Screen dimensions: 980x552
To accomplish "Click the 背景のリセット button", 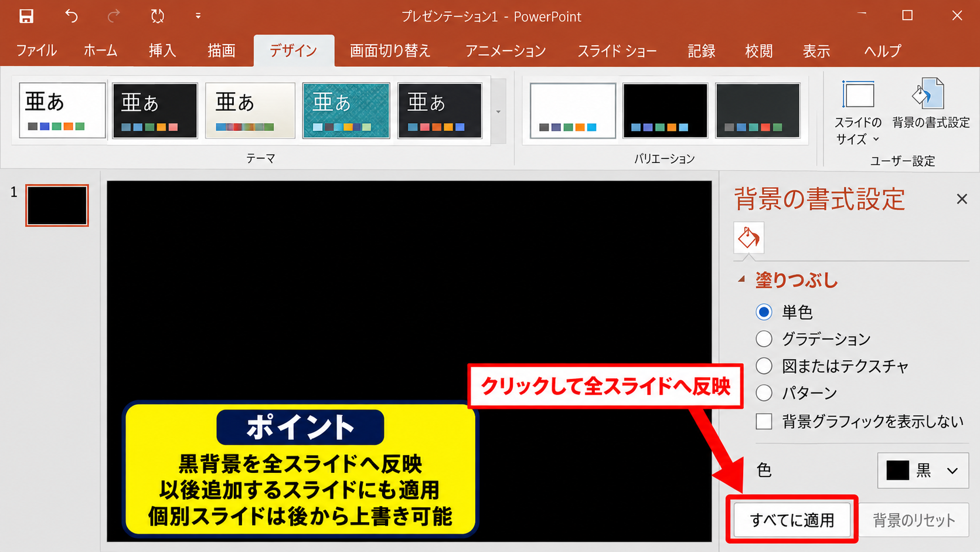I will [914, 520].
